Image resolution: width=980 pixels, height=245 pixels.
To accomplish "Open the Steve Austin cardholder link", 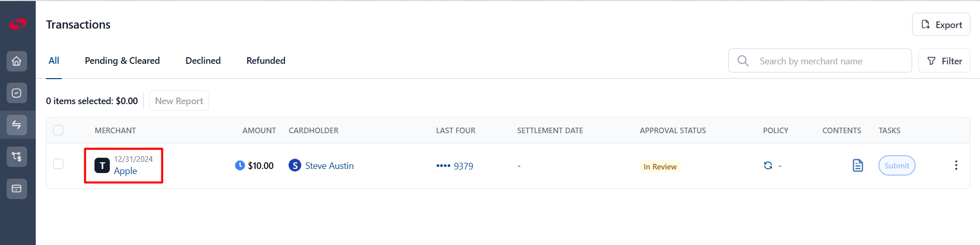I will [x=329, y=166].
